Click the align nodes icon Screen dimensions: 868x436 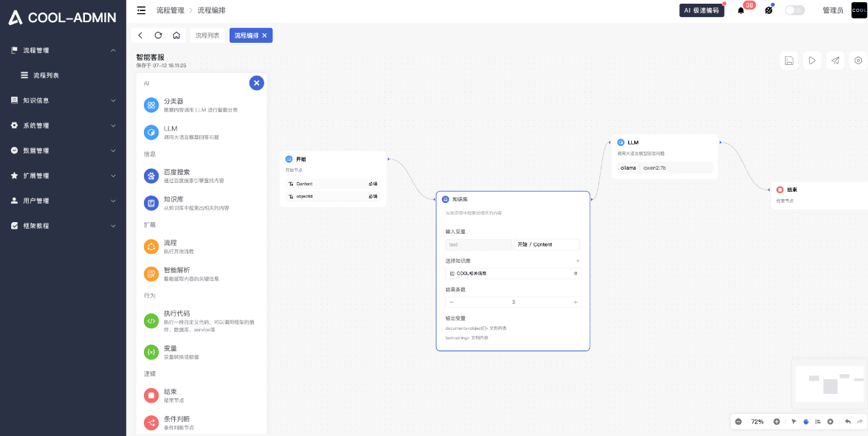click(818, 422)
